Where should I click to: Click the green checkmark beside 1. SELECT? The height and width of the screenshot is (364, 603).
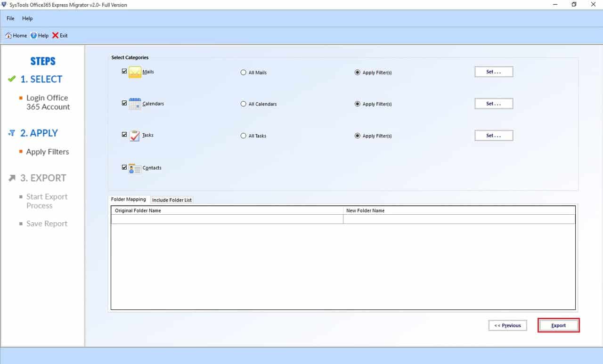(x=12, y=79)
